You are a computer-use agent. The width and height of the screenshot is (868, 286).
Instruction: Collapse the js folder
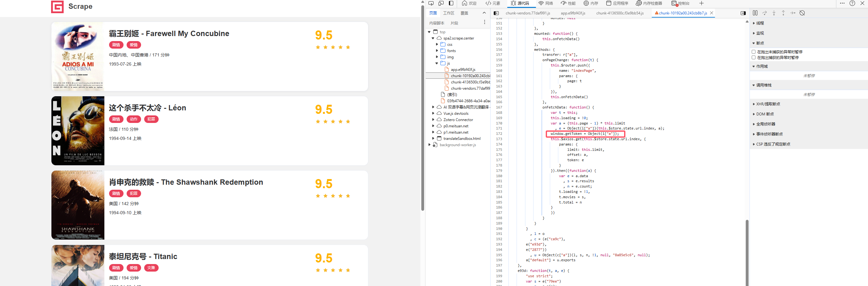[437, 63]
